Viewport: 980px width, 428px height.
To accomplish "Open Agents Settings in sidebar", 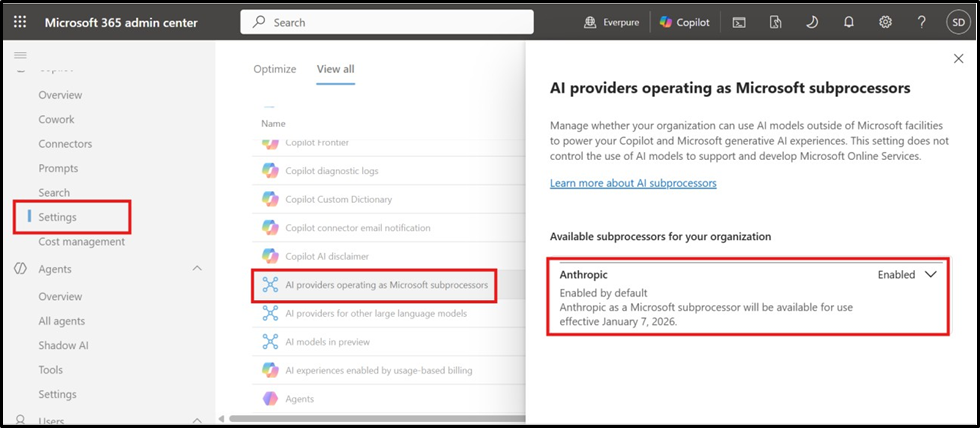I will (x=58, y=394).
